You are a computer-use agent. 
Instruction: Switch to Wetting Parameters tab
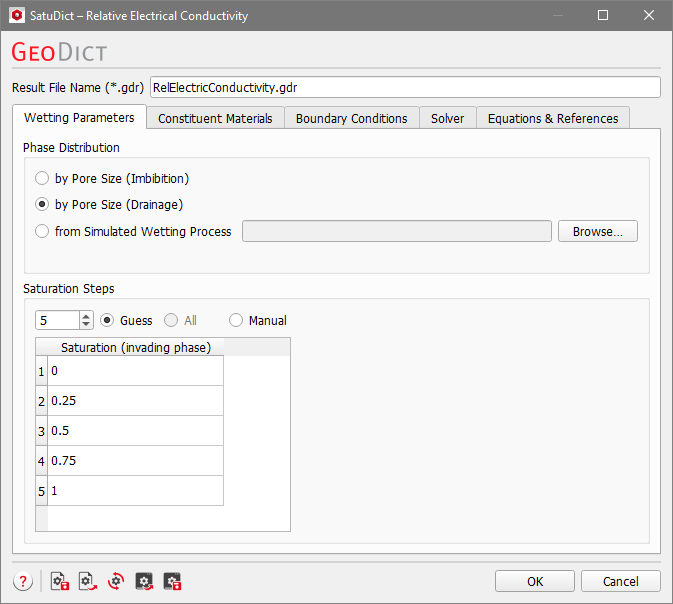(79, 117)
